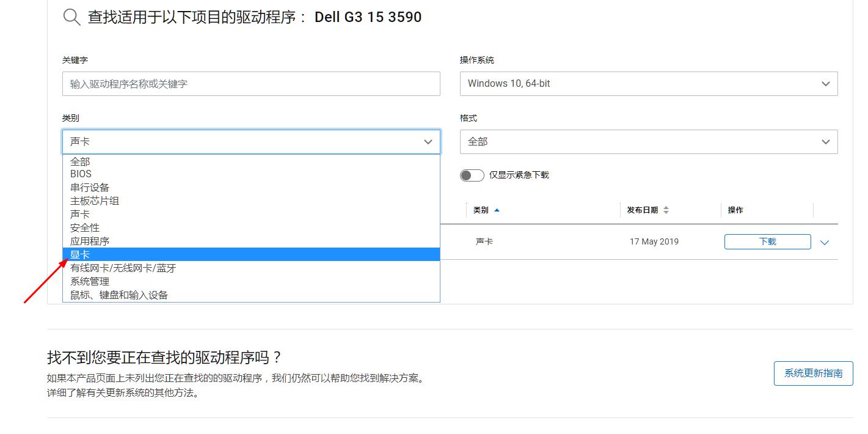Screen dimensions: 868x434
Task: Open the 系统更新指南 button
Action: pos(813,373)
